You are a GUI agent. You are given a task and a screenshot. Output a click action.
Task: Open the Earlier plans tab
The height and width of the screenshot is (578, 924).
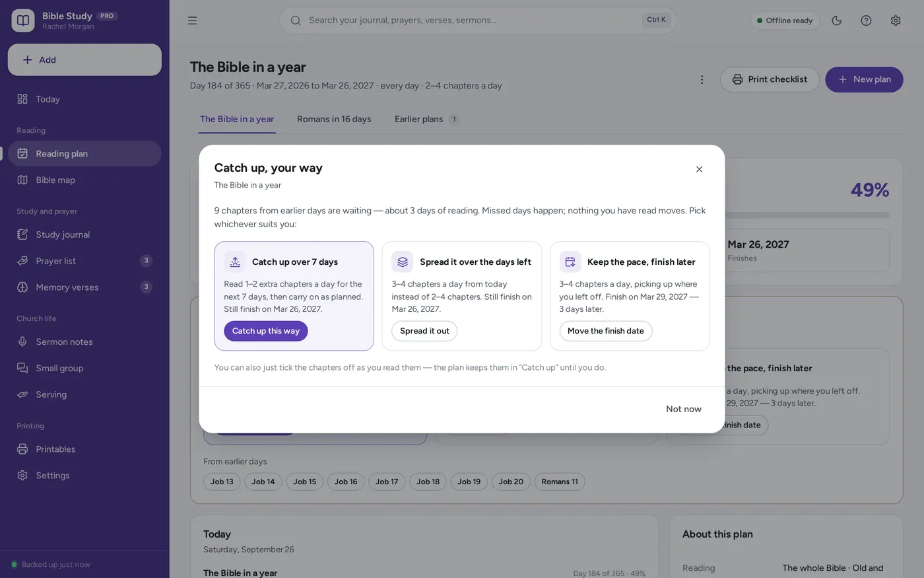pyautogui.click(x=426, y=120)
